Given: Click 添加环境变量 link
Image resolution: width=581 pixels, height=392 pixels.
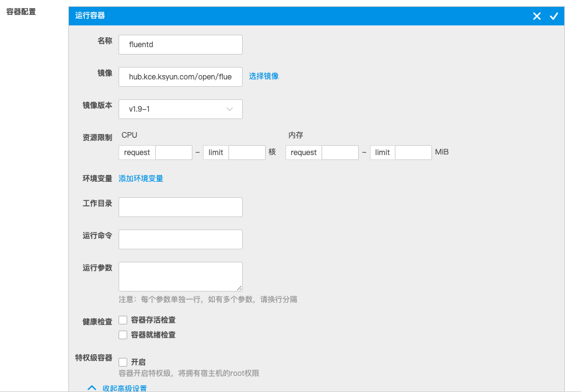Looking at the screenshot, I should click(x=141, y=179).
